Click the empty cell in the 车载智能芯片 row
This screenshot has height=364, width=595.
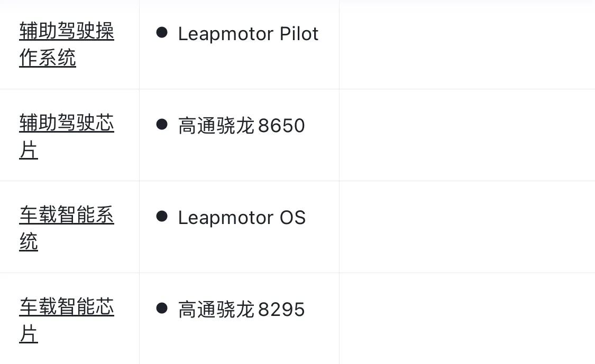click(467, 319)
